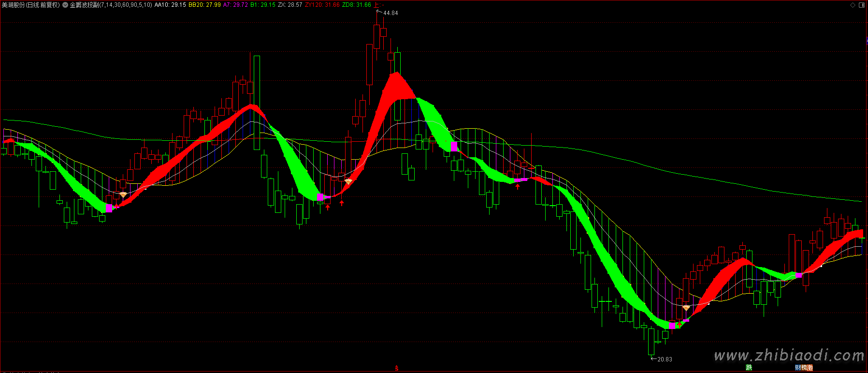Click the orange 激 tag at bottom
The width and height of the screenshot is (868, 373).
810,368
